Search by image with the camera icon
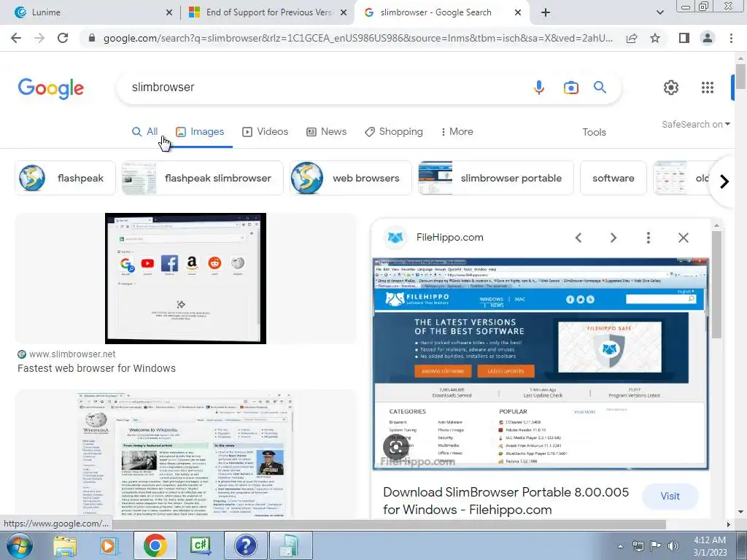 570,87
